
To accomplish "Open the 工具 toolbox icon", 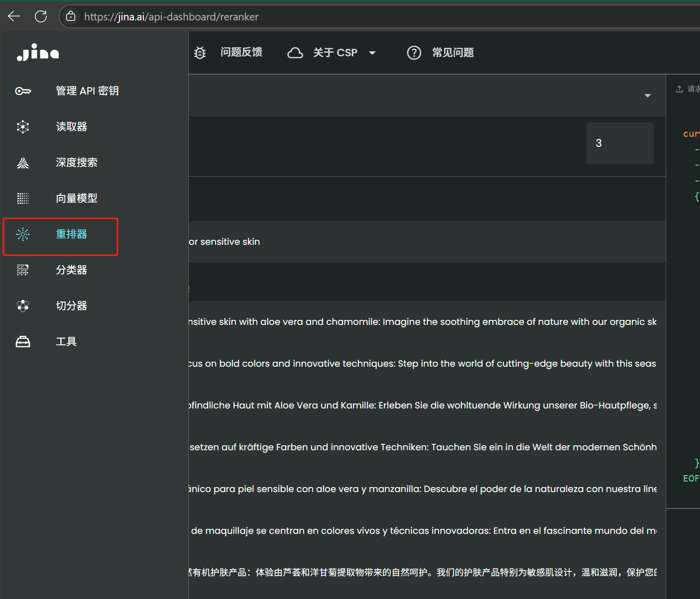I will [23, 342].
